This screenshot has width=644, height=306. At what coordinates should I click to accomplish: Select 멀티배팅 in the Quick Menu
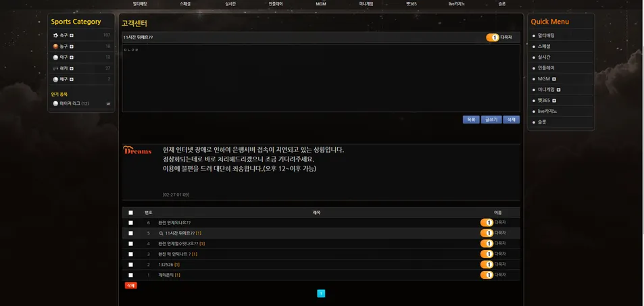pos(546,35)
